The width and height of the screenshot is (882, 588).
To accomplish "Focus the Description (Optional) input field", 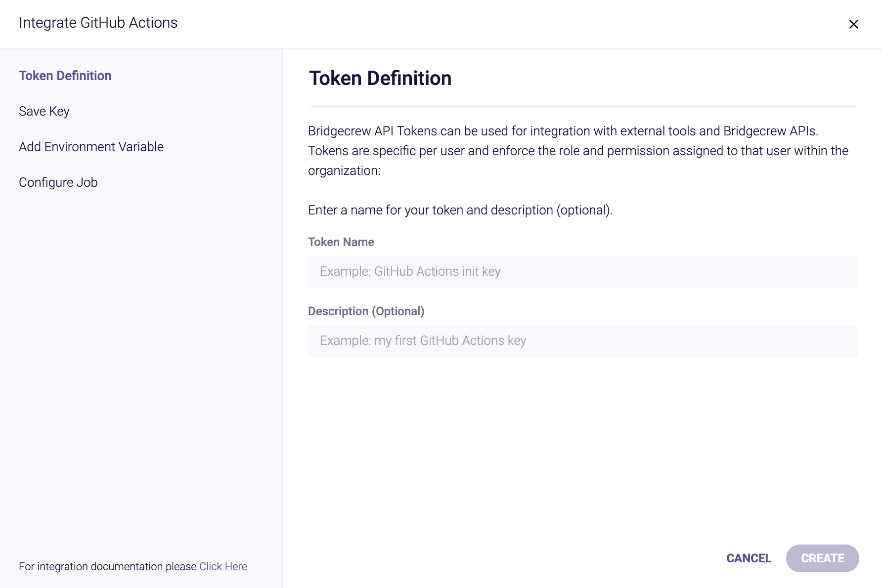I will (583, 340).
